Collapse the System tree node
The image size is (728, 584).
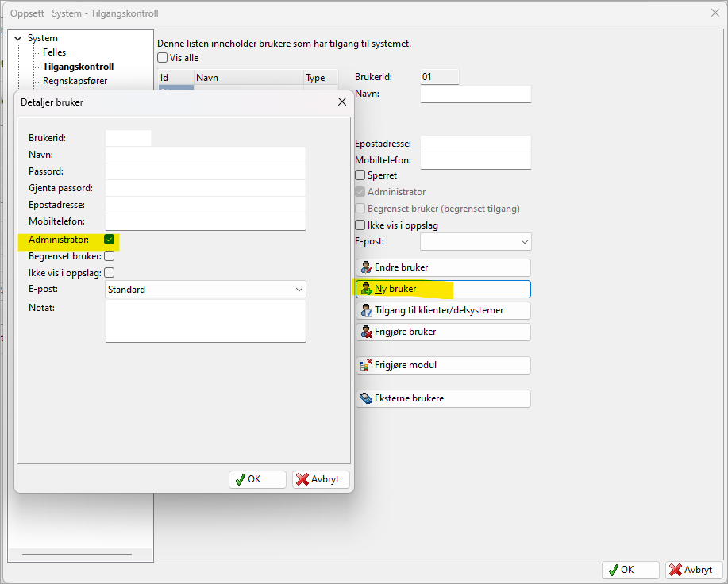click(18, 38)
